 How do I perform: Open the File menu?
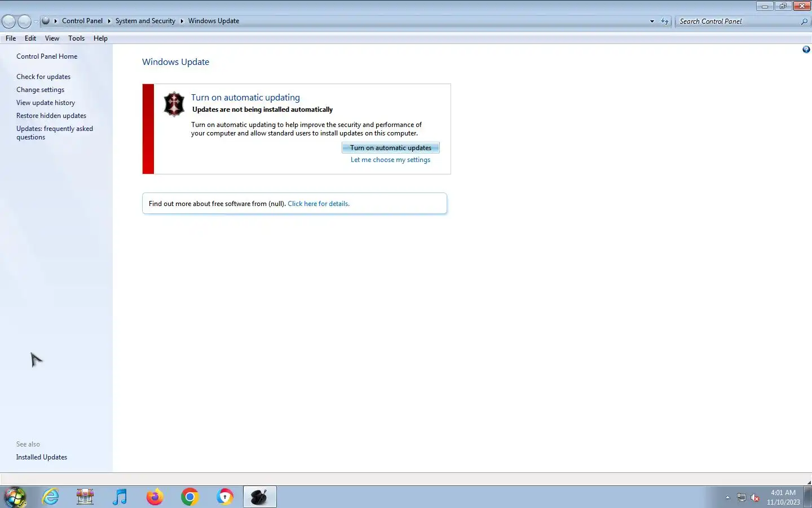tap(11, 38)
